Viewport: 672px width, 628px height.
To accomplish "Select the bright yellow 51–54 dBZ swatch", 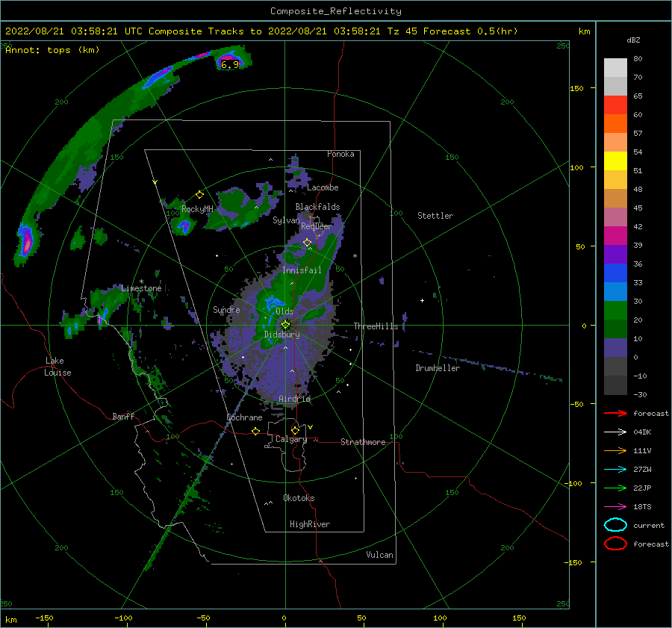I will tap(615, 161).
